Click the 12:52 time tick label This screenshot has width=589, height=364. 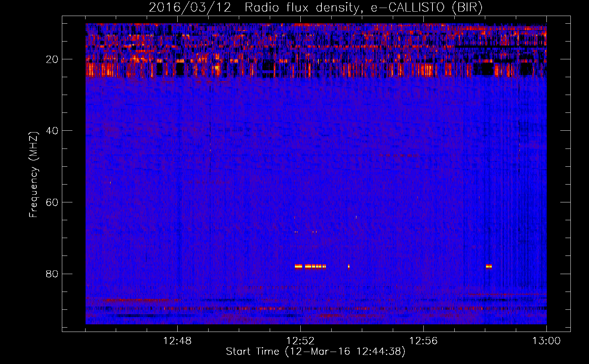point(300,341)
